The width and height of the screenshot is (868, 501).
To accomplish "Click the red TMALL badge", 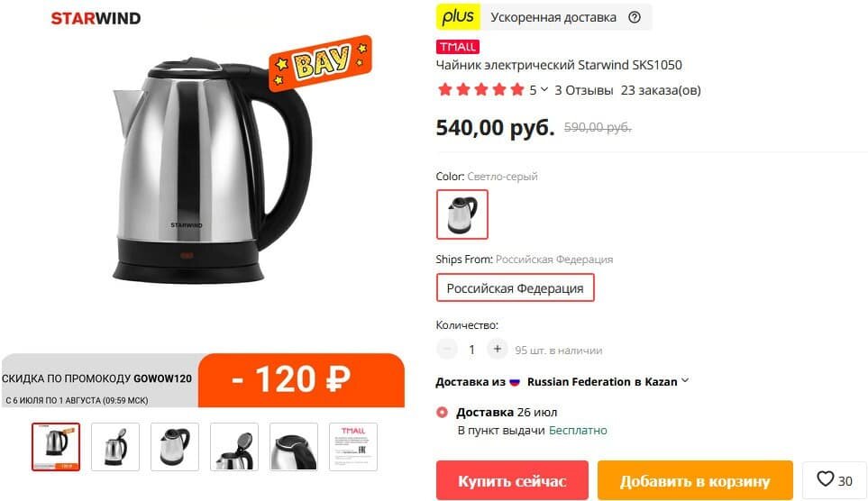I will pos(458,47).
